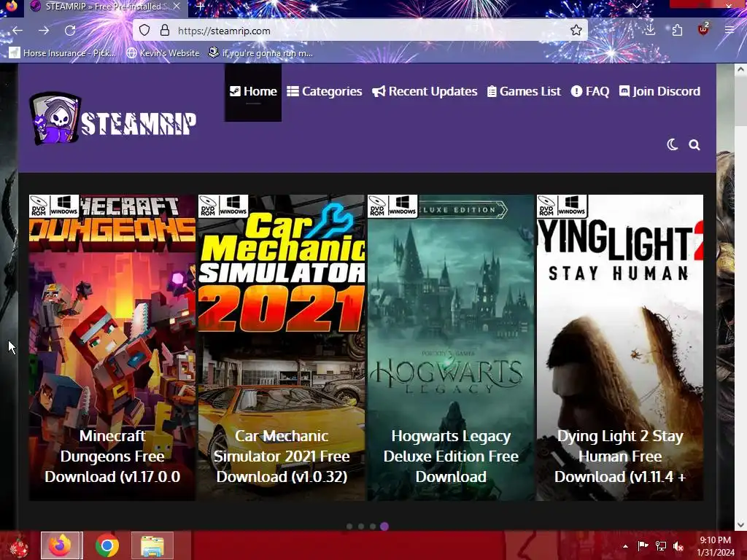Launch Google Chrome from taskbar
The image size is (747, 560).
pyautogui.click(x=107, y=545)
